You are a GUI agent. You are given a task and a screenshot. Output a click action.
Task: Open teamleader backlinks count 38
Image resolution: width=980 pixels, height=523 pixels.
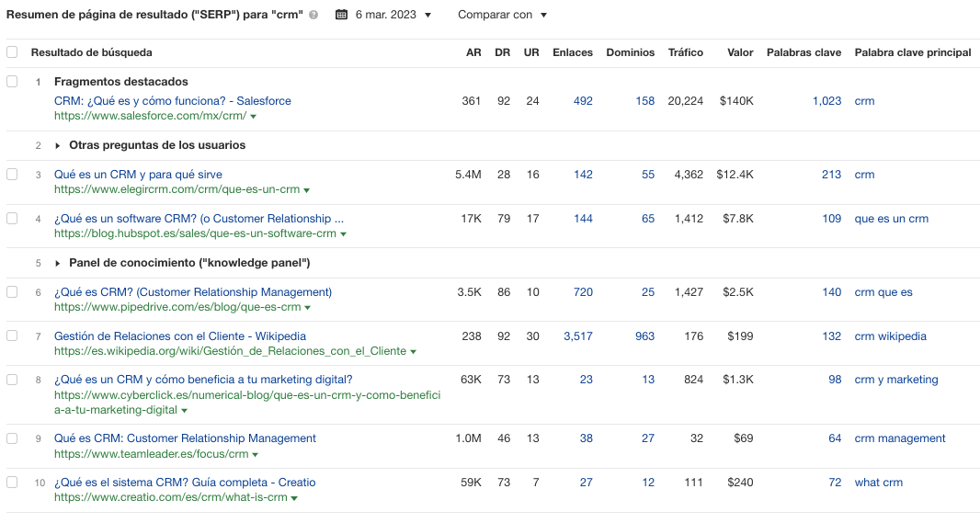pyautogui.click(x=587, y=438)
